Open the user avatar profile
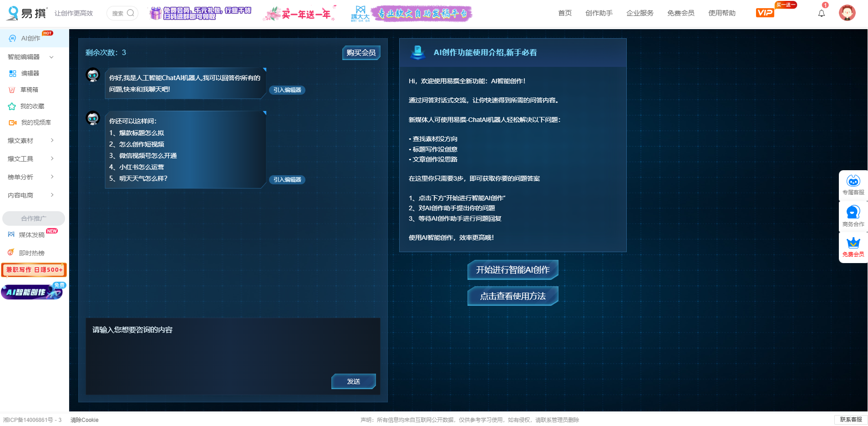The height and width of the screenshot is (426, 868). [847, 13]
